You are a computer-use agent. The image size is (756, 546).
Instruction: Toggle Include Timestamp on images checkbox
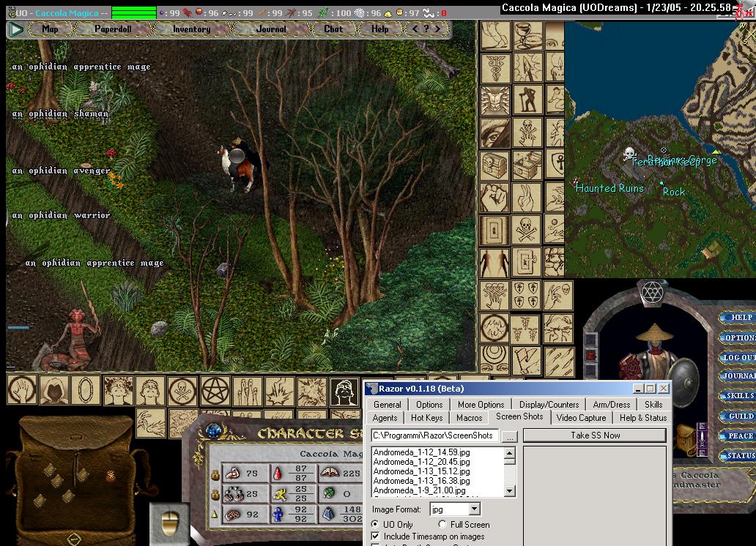tap(375, 536)
